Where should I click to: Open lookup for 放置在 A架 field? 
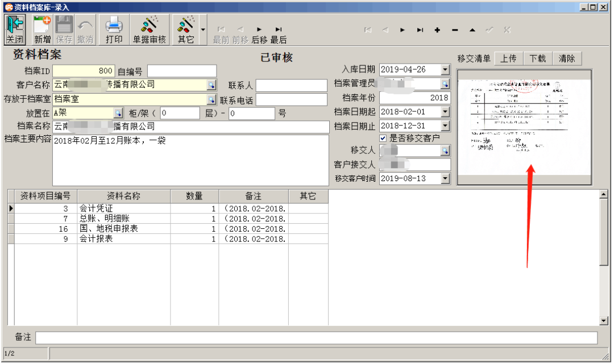[x=118, y=114]
